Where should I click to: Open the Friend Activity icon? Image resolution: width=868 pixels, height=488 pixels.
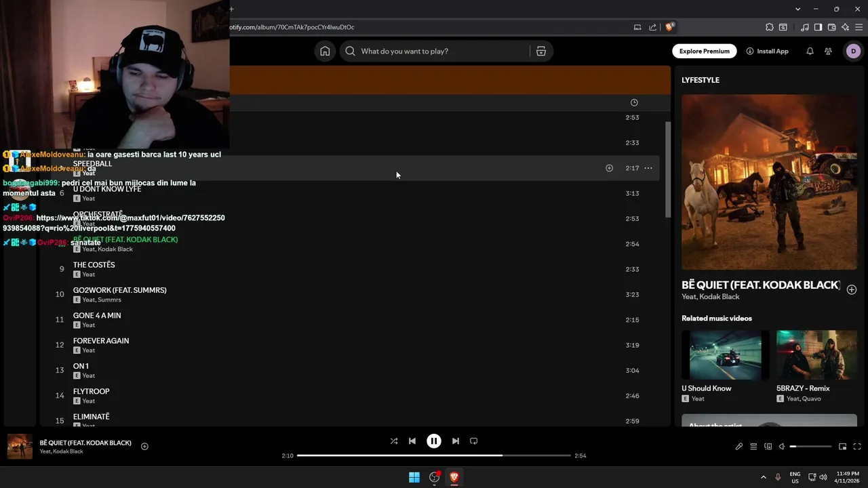tap(828, 52)
